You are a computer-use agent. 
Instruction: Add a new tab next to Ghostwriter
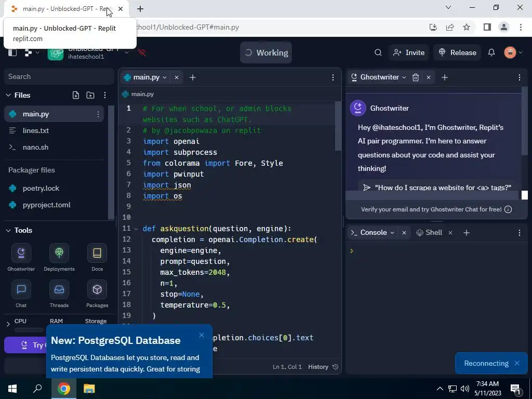click(445, 77)
